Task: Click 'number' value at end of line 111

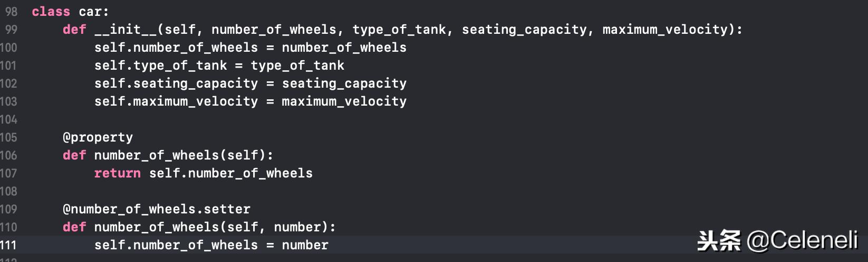Action: coord(305,245)
